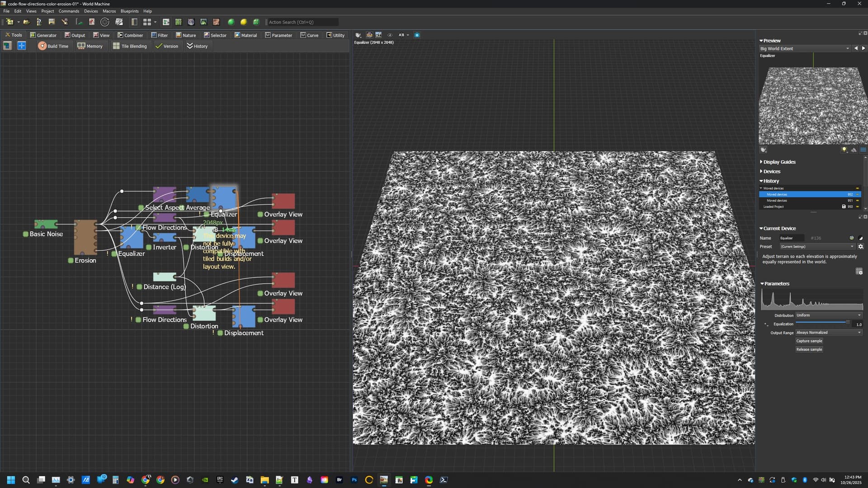Click the yellow build sphere icon
This screenshot has width=868, height=488.
point(244,22)
